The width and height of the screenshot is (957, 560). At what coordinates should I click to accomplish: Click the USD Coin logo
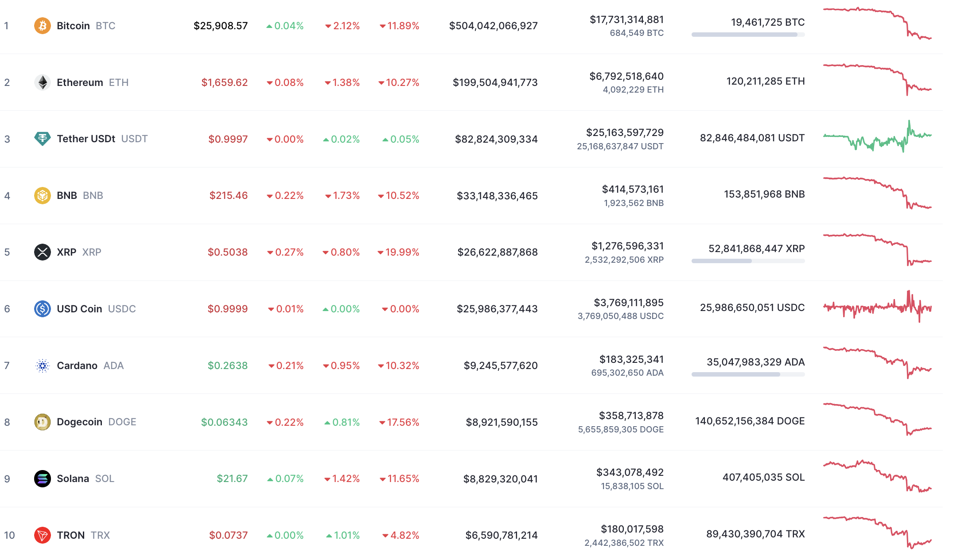(42, 309)
